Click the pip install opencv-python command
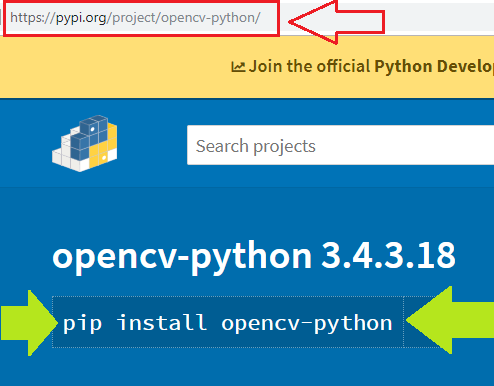The image size is (494, 386). [228, 322]
